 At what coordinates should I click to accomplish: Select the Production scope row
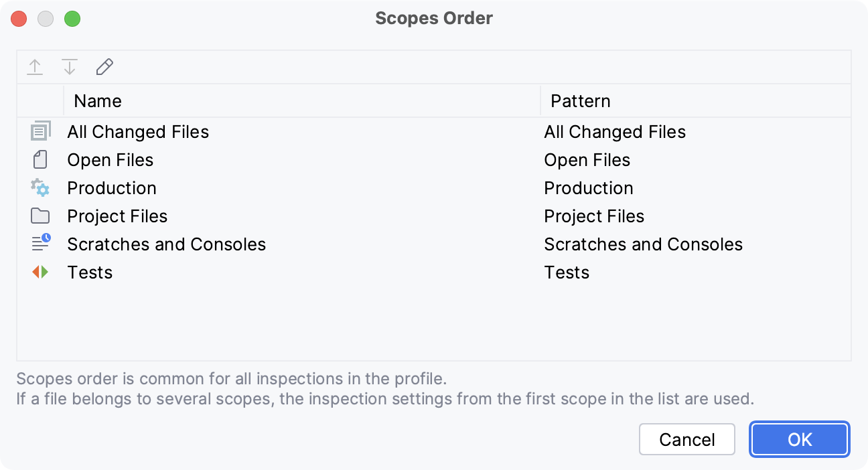[111, 187]
